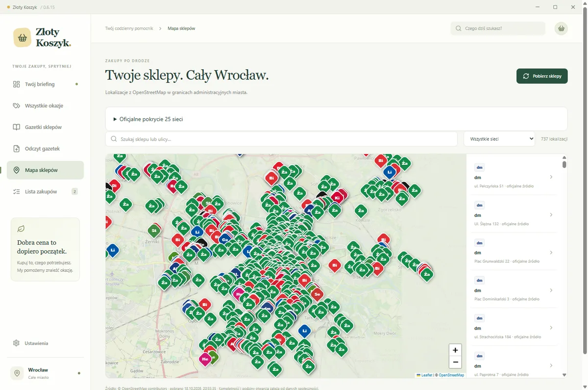This screenshot has height=390, width=588.
Task: Click the Czego dziś szukasz search field
Action: pos(498,28)
